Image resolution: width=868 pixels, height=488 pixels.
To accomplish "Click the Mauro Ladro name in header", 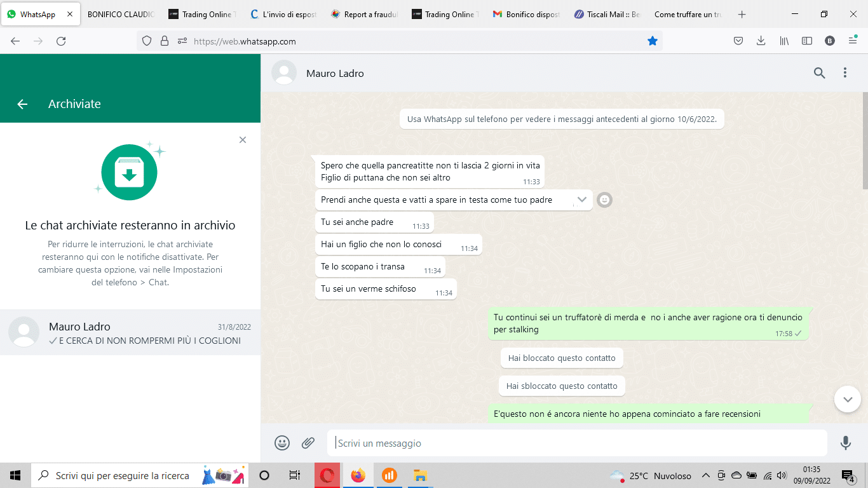I will click(335, 73).
